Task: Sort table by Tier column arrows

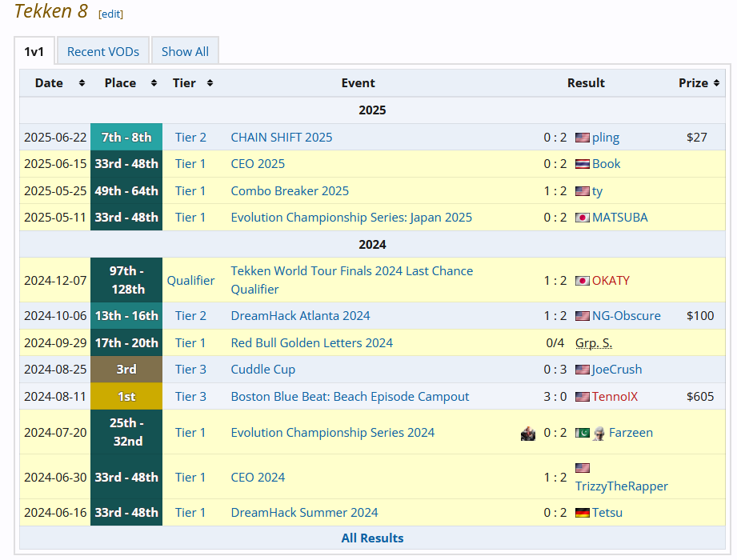Action: 210,83
